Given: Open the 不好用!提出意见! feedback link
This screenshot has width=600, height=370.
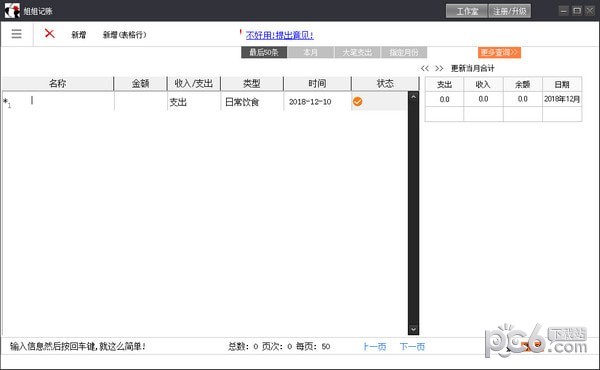Looking at the screenshot, I should click(x=279, y=35).
